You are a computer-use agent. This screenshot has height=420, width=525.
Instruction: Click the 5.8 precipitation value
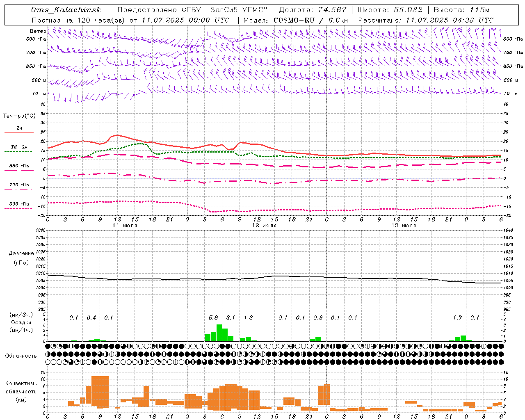click(213, 317)
